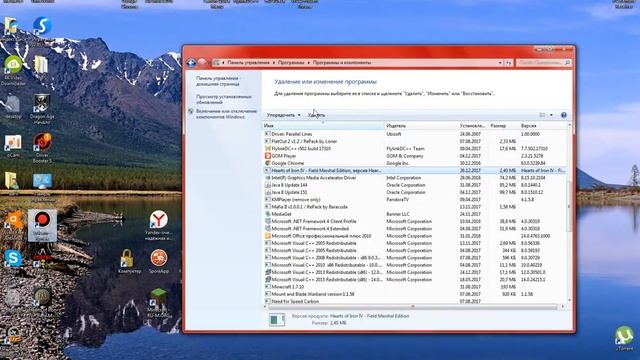Sort by the Издатель column header
The height and width of the screenshot is (360, 640).
(421, 126)
